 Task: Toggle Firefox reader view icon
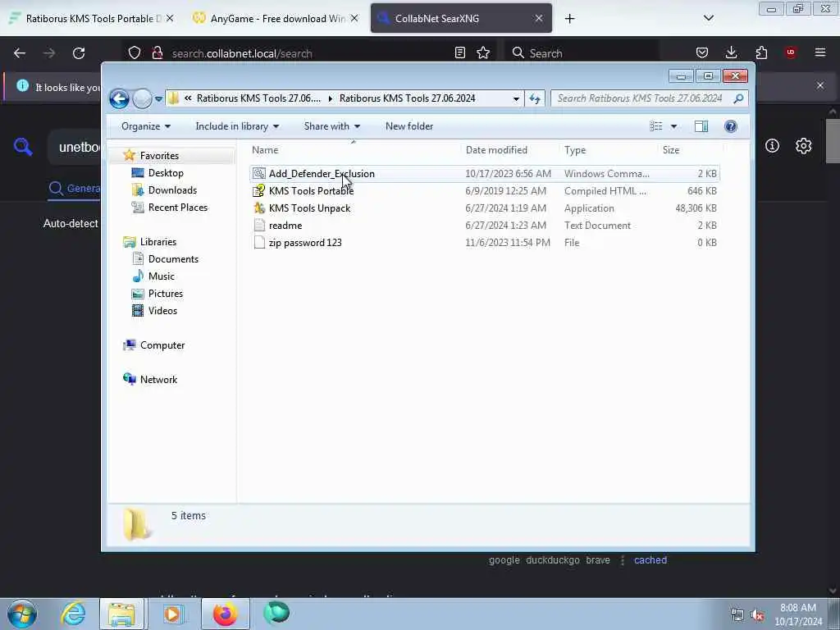[459, 53]
